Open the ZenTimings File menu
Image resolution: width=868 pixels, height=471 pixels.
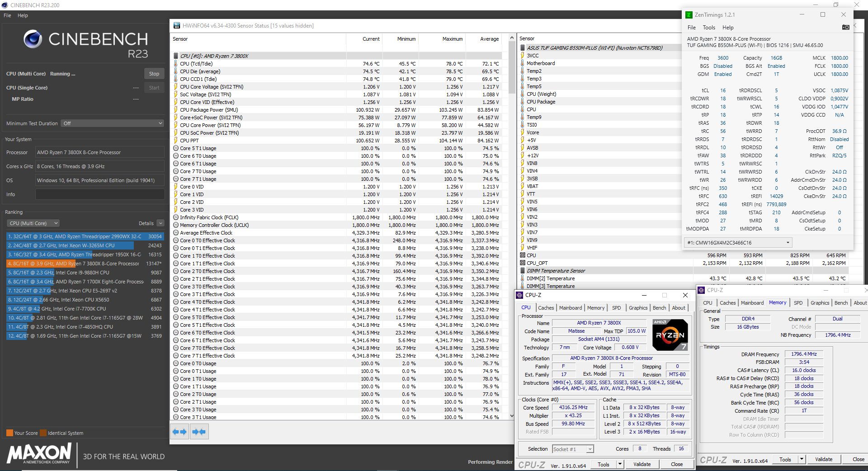click(x=692, y=28)
